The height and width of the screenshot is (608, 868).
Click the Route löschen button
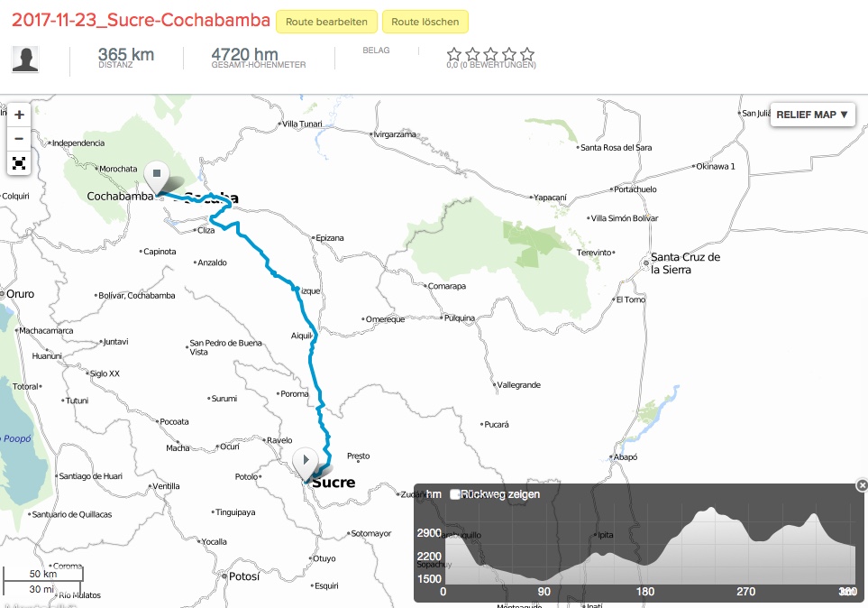[425, 22]
